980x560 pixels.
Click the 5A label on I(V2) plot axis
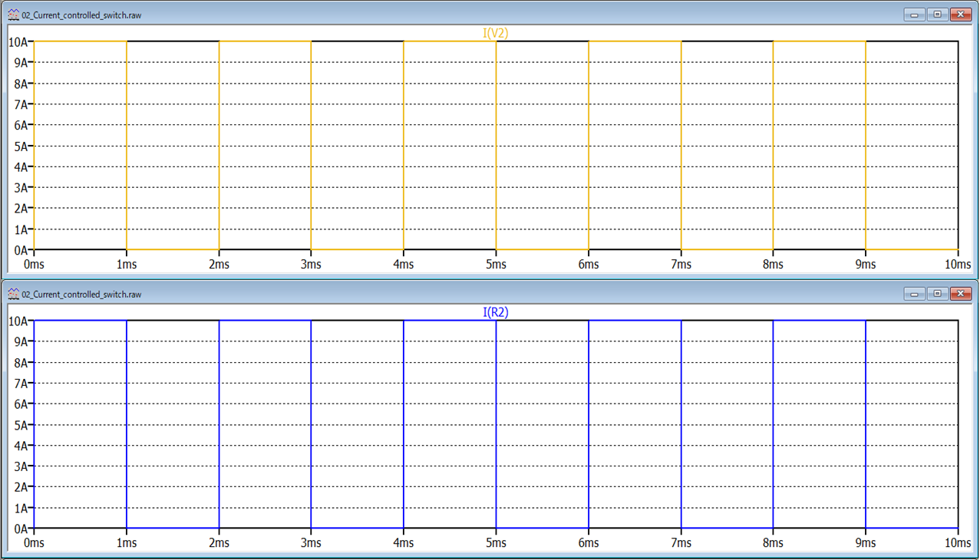coord(22,146)
